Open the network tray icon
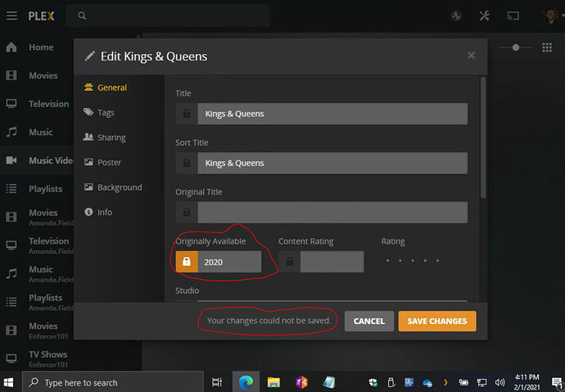This screenshot has width=565, height=392. pyautogui.click(x=481, y=383)
